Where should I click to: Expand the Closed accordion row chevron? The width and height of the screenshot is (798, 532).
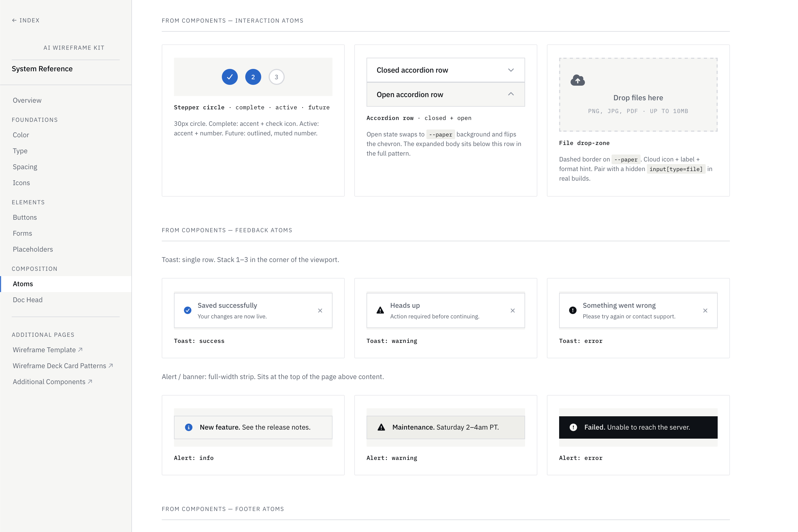point(511,70)
